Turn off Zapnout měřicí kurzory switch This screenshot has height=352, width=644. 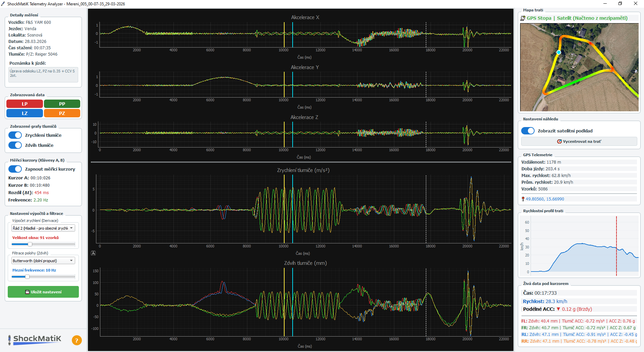pos(15,169)
